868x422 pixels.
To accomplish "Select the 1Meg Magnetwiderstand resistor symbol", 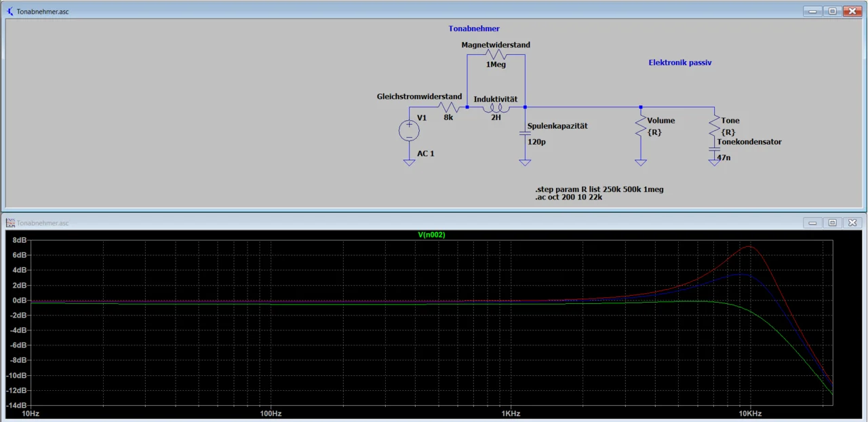I will [x=496, y=55].
